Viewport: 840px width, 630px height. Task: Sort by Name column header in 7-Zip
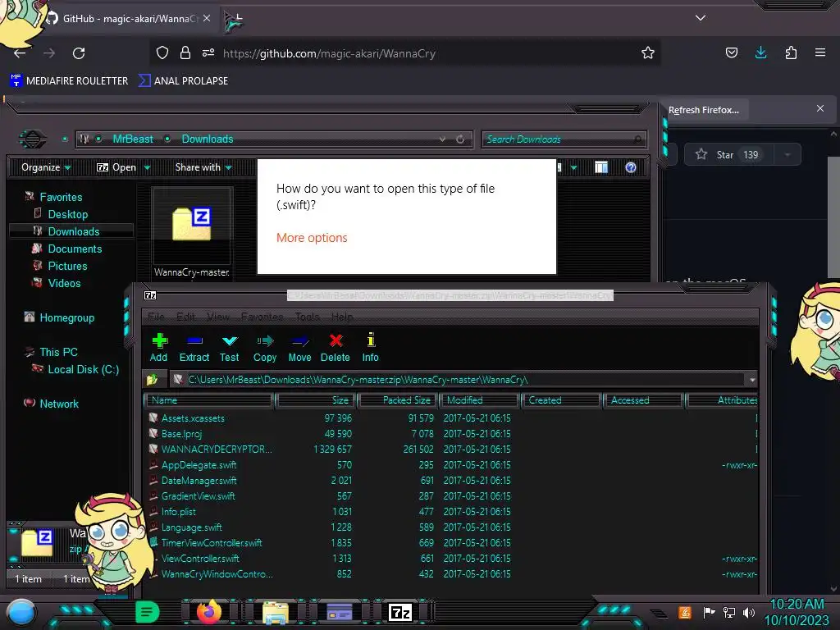pos(209,400)
